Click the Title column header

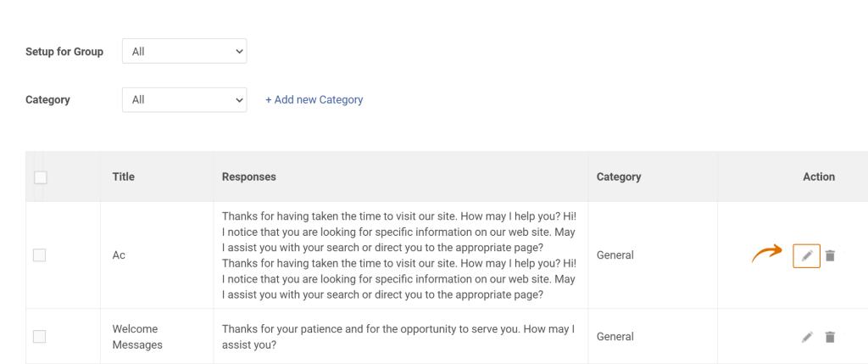(x=124, y=176)
